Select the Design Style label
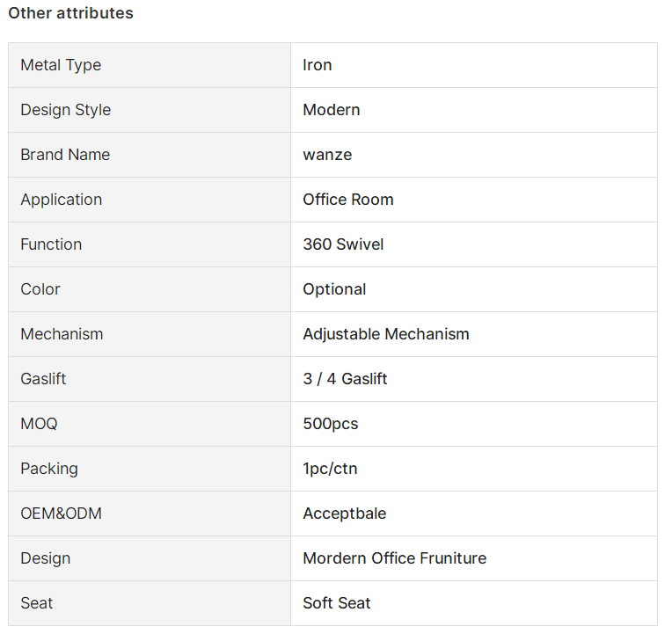 pos(66,110)
